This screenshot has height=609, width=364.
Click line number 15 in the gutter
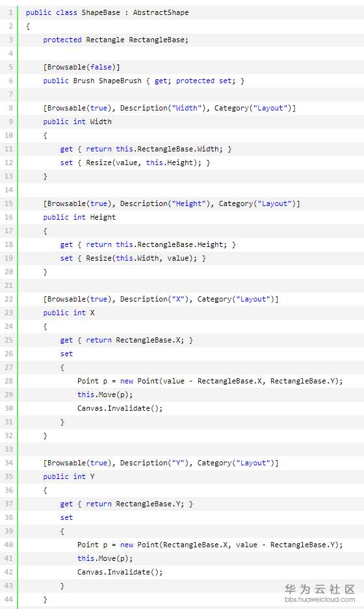coord(8,203)
